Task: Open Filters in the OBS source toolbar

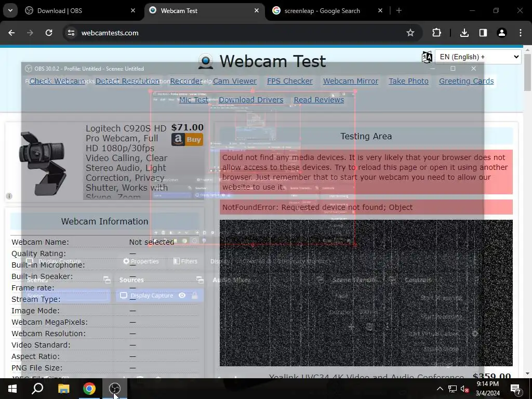Action: click(x=185, y=261)
